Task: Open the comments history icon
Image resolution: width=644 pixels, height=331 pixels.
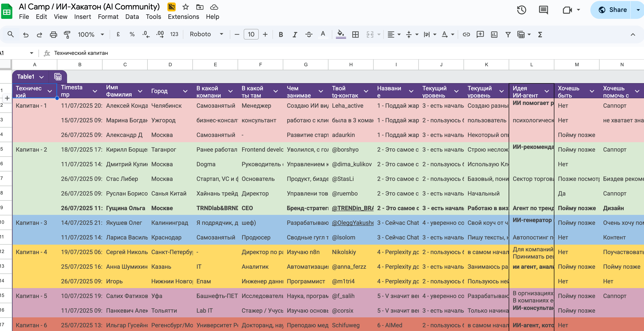Action: [543, 10]
